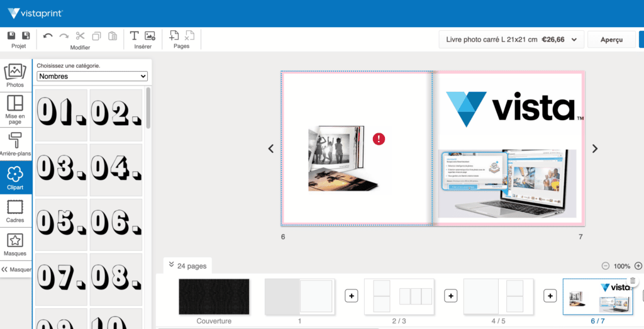Click the Aperçu preview button
This screenshot has width=644, height=329.
[611, 40]
